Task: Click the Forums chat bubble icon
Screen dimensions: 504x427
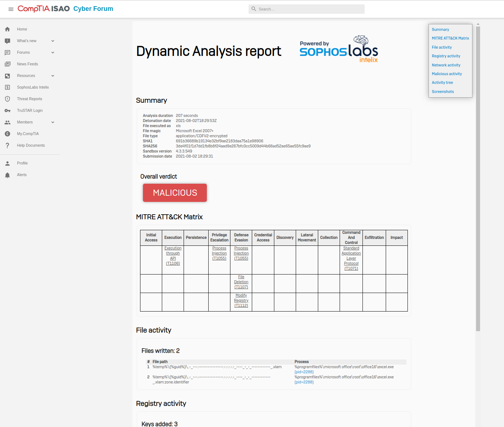Action: coord(7,52)
